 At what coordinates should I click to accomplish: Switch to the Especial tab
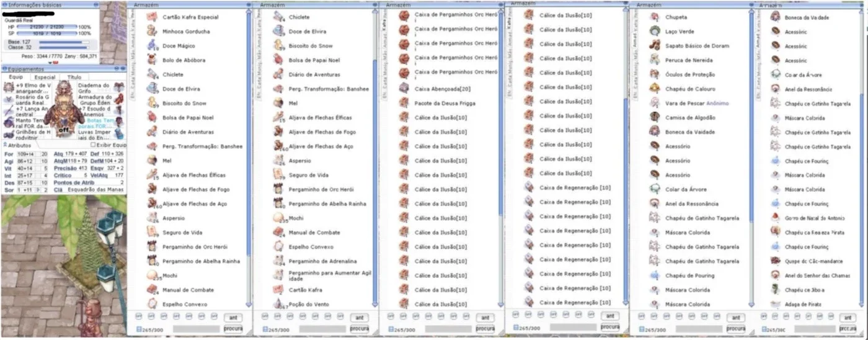pyautogui.click(x=45, y=78)
